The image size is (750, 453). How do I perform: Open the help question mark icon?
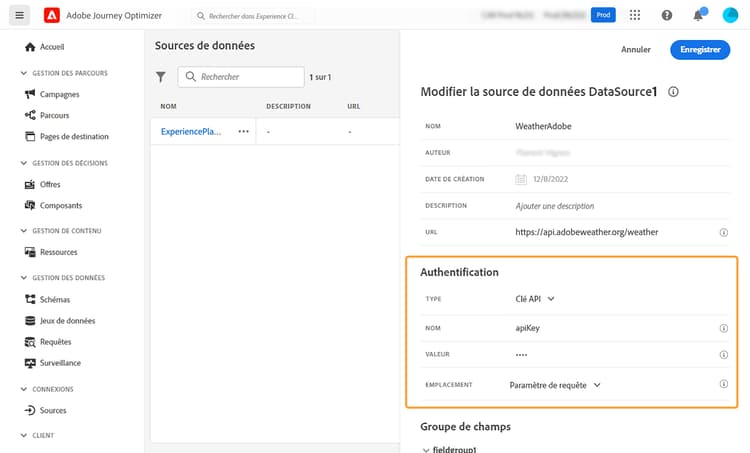click(x=667, y=15)
